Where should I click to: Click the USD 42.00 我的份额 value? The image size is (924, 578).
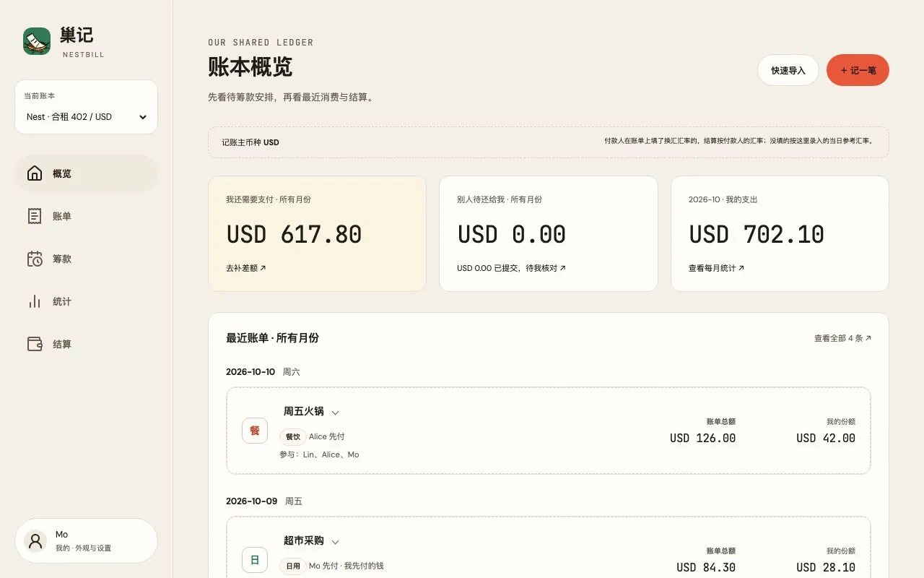(826, 438)
